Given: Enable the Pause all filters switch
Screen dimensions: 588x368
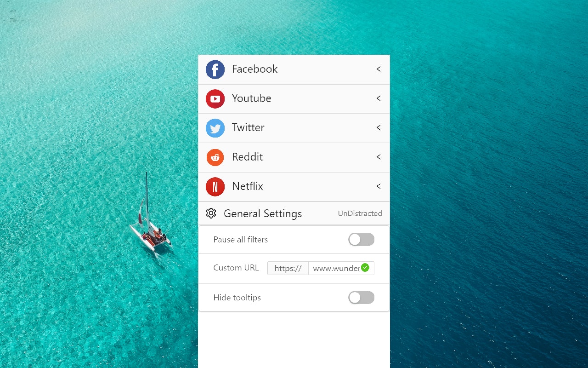Looking at the screenshot, I should [361, 240].
